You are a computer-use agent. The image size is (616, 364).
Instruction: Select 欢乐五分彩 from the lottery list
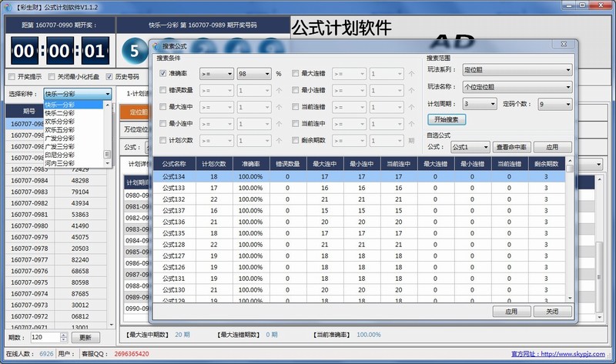tap(60, 129)
